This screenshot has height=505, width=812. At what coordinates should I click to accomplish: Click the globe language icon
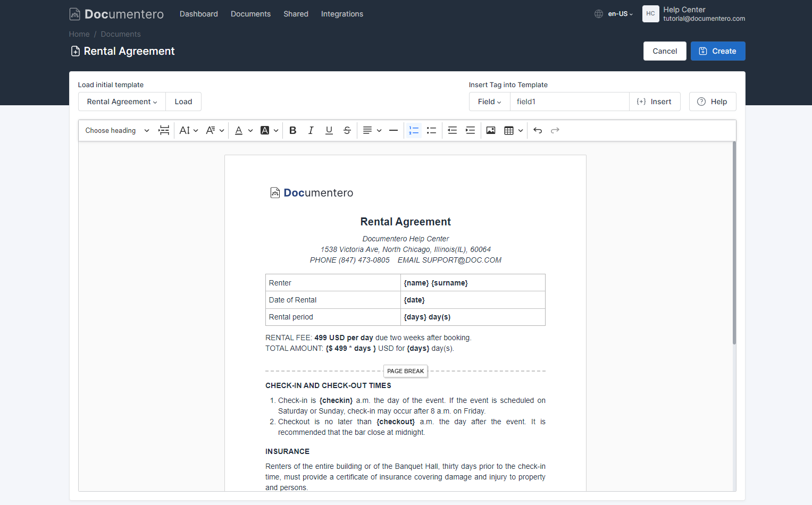(x=599, y=14)
